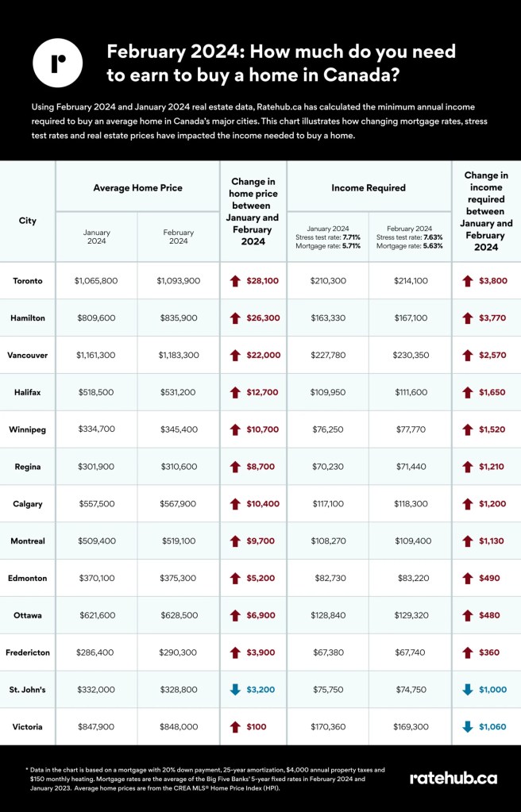Click the infographic title about earning to buy

coord(281,63)
